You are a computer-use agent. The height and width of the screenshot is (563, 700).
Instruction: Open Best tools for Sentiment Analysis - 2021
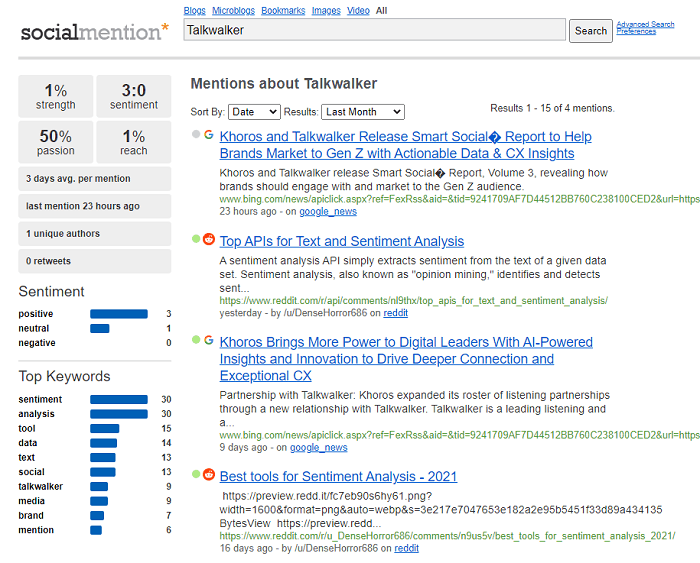pos(338,476)
